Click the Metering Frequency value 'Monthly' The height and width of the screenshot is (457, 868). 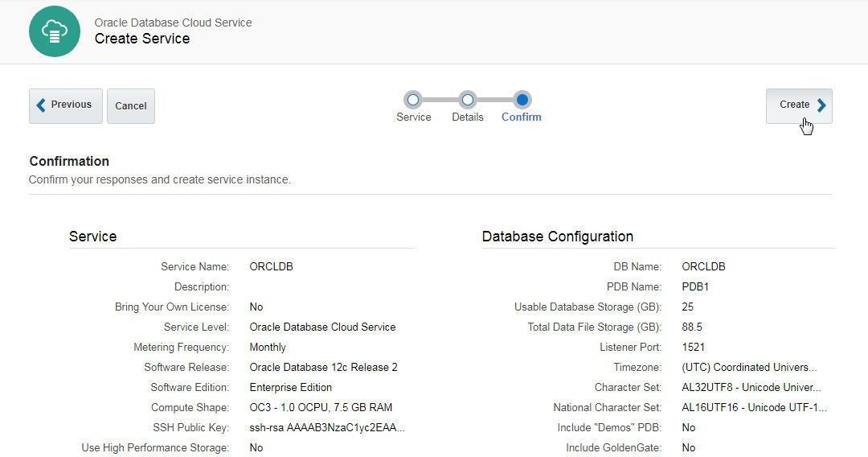[x=268, y=348]
